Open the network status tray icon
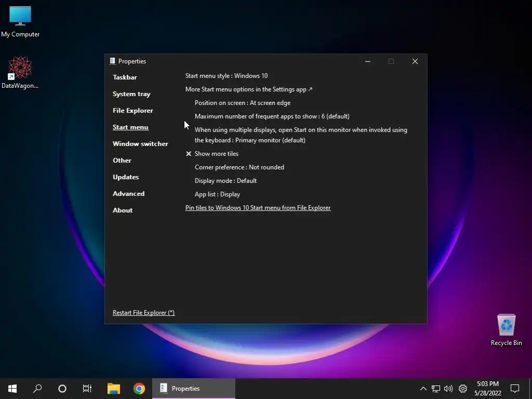The height and width of the screenshot is (399, 532). [436, 389]
